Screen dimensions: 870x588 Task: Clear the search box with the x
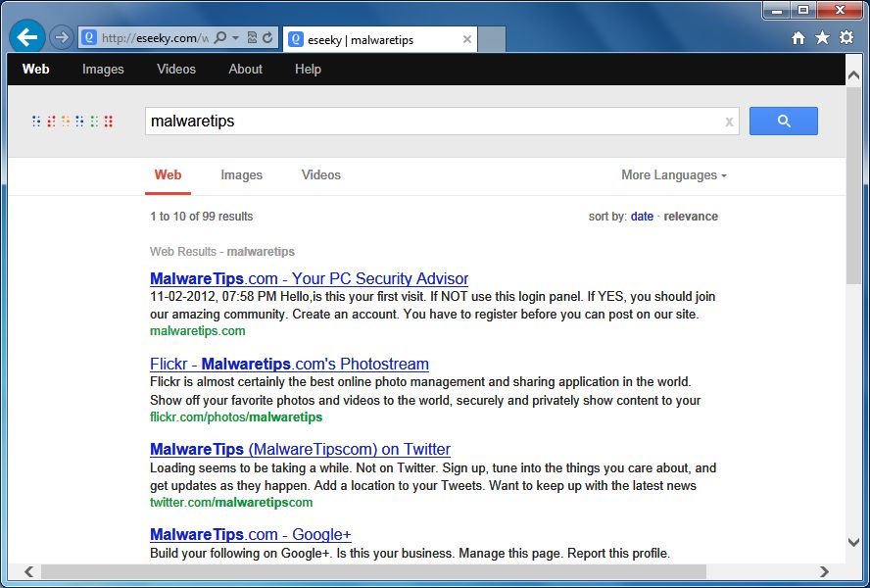click(729, 122)
